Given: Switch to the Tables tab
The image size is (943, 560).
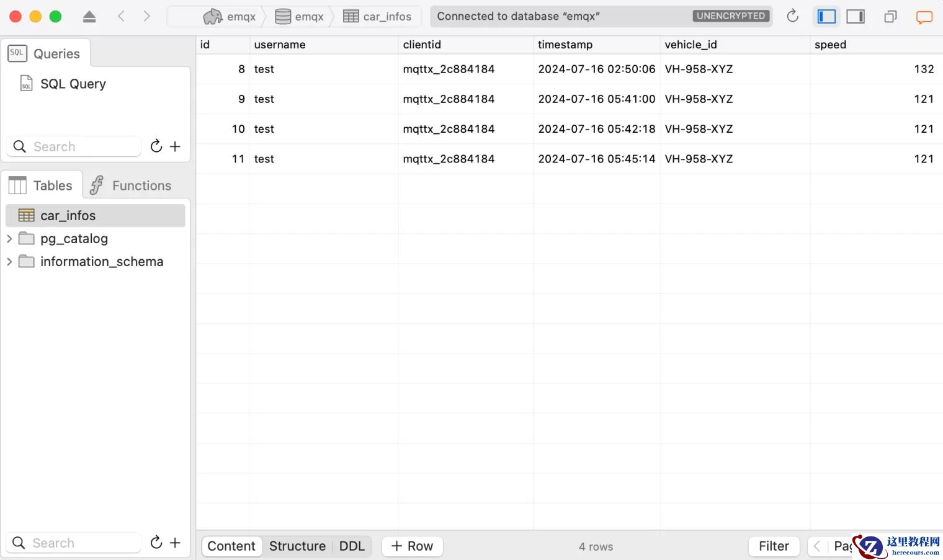Looking at the screenshot, I should [x=42, y=185].
